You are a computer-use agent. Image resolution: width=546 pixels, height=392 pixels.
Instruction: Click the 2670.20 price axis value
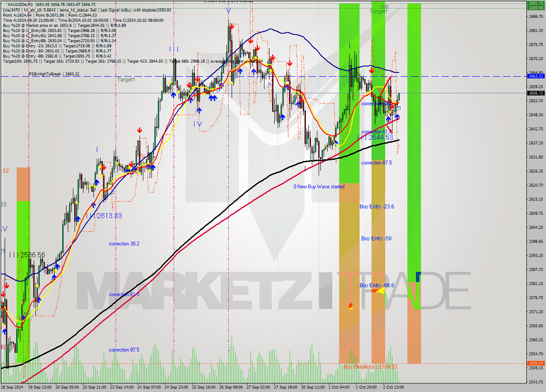click(x=536, y=59)
